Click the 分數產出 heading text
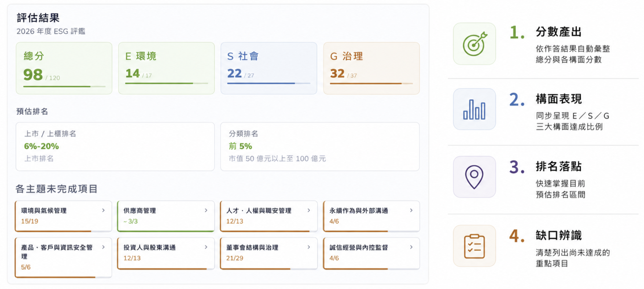The height and width of the screenshot is (289, 644). click(x=558, y=32)
